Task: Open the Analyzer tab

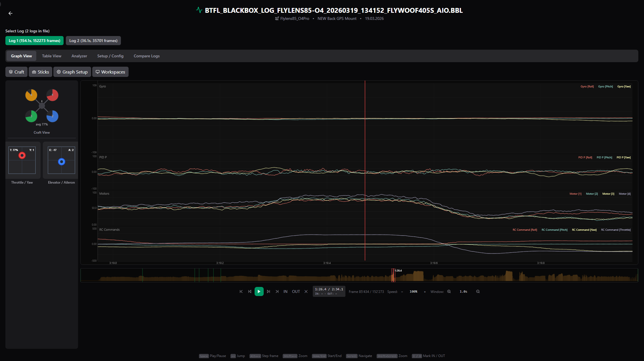Action: pos(79,56)
